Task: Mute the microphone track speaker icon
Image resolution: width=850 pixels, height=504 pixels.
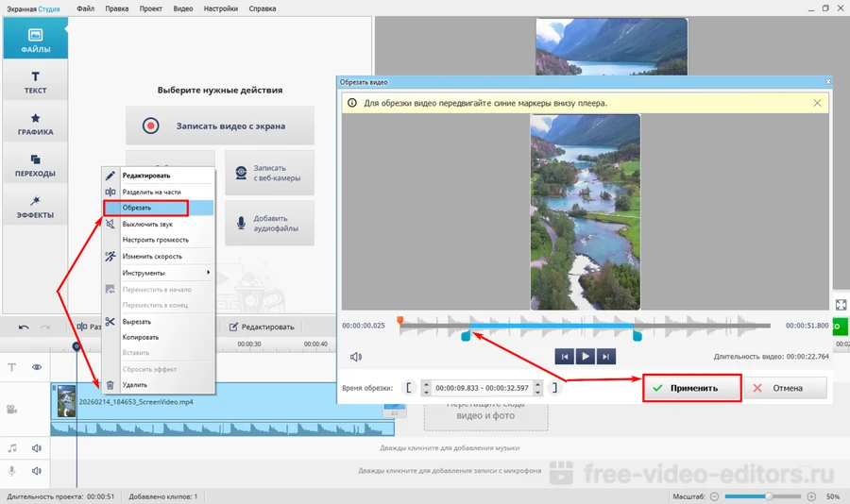Action: (37, 471)
